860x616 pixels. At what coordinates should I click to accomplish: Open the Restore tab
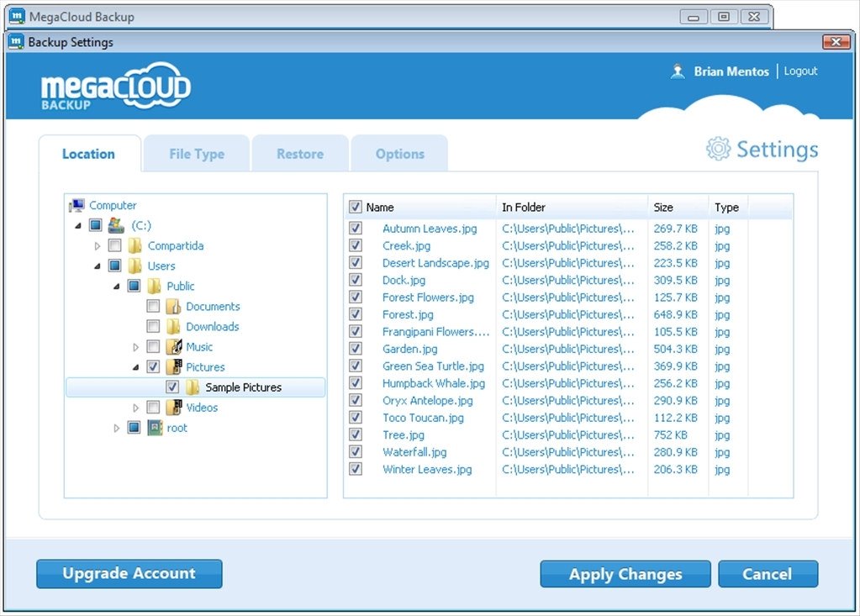[300, 154]
